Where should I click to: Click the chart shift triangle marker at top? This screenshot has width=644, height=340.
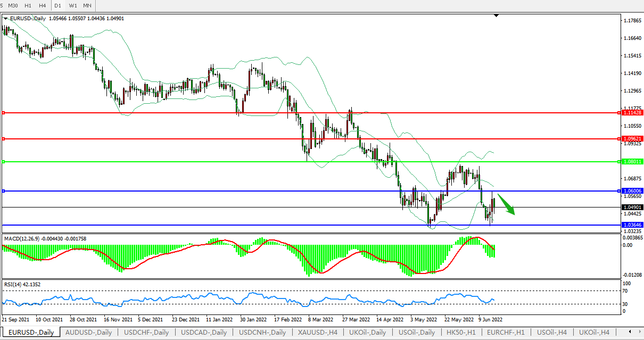point(496,16)
